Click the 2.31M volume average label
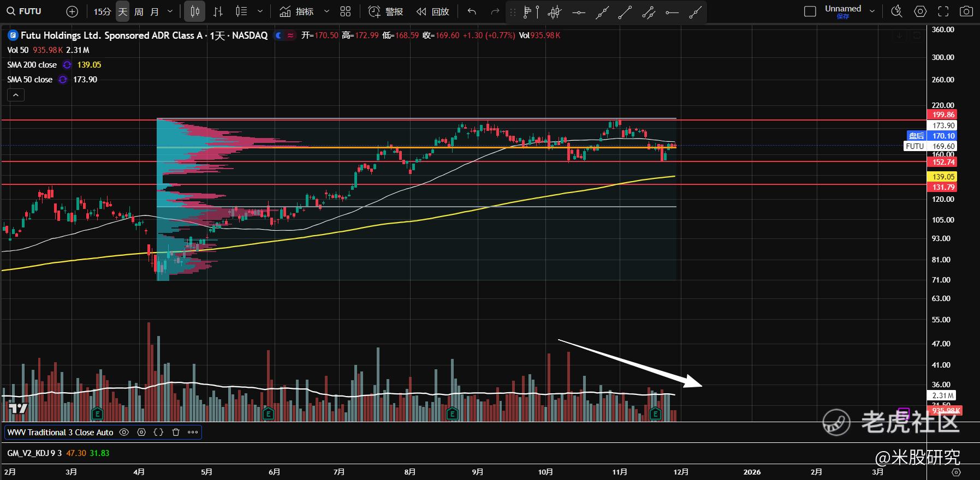The image size is (980, 480). 943,395
